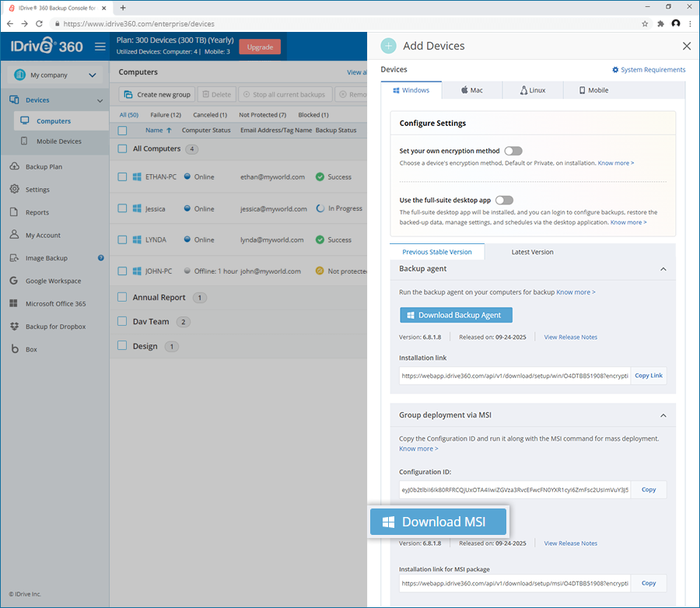
Task: Click the Download Backup Agent button
Action: 456,315
